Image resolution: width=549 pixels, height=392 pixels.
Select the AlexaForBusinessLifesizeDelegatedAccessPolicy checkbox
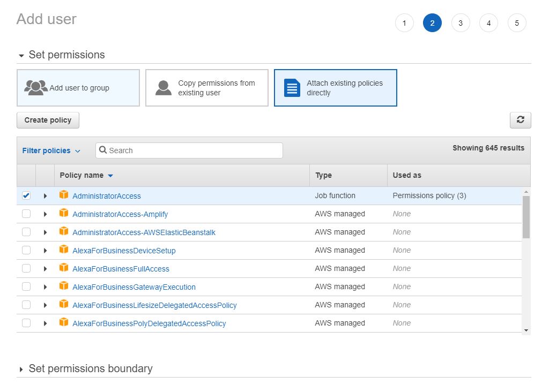[26, 305]
